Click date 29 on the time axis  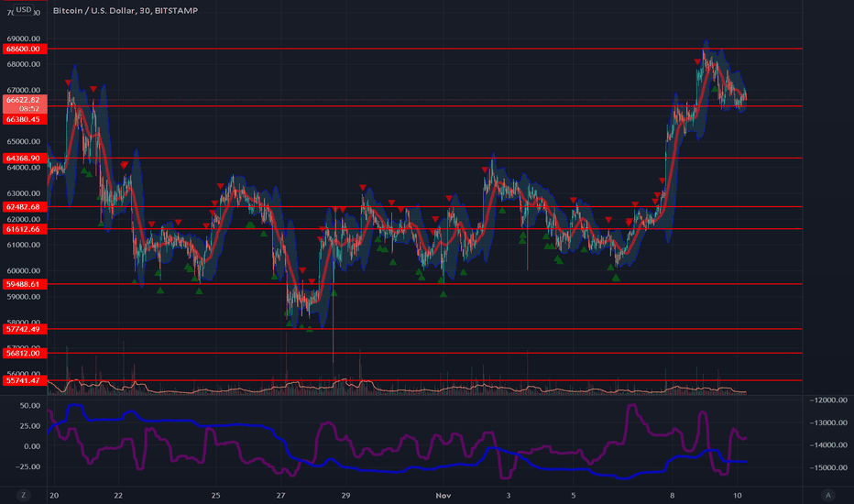point(345,495)
